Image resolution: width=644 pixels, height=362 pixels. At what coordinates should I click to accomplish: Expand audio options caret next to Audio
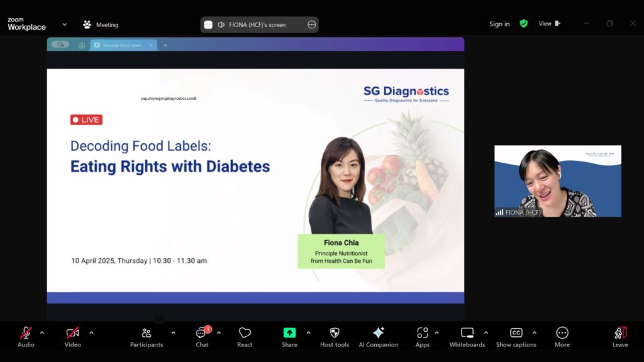[x=42, y=333]
